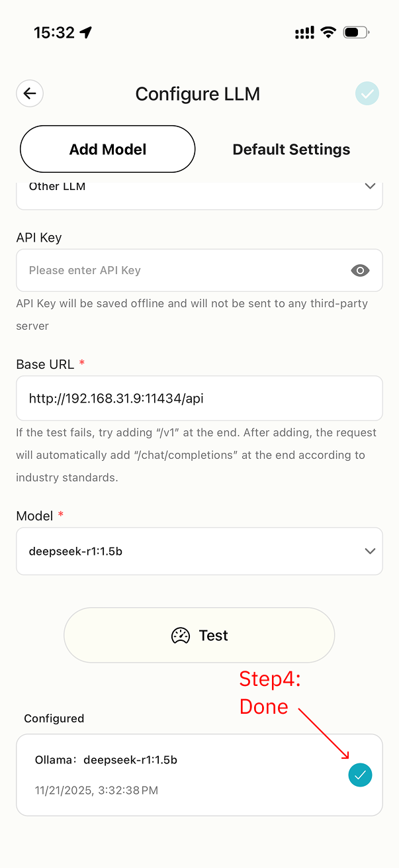Tap the Configure LLM page title
The image size is (399, 868).
pyautogui.click(x=197, y=94)
